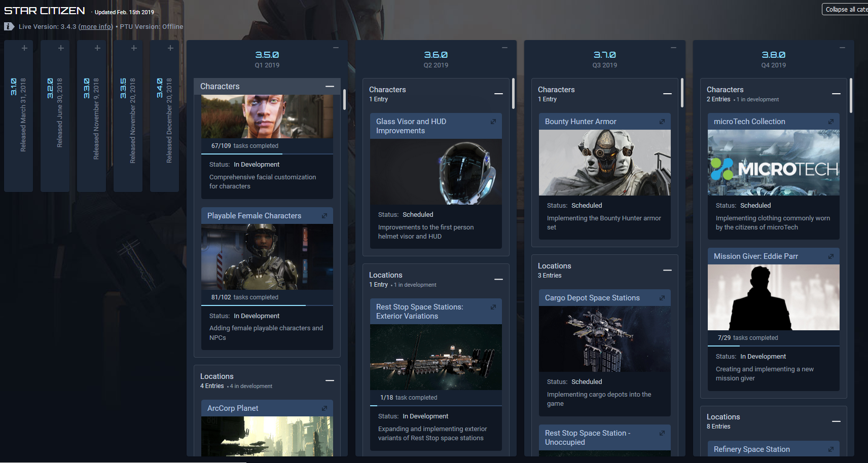Screen dimensions: 868x463
Task: Open the Rest Stop Space Stations thumbnail
Action: click(x=436, y=357)
